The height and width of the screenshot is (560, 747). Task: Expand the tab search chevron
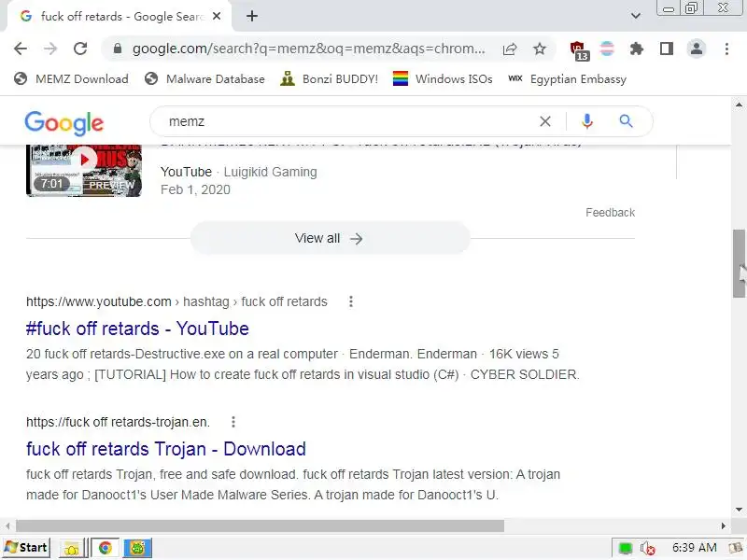[636, 16]
